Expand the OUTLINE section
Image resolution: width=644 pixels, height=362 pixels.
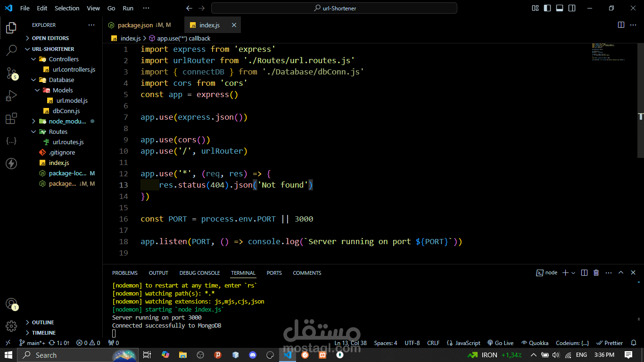pos(28,322)
